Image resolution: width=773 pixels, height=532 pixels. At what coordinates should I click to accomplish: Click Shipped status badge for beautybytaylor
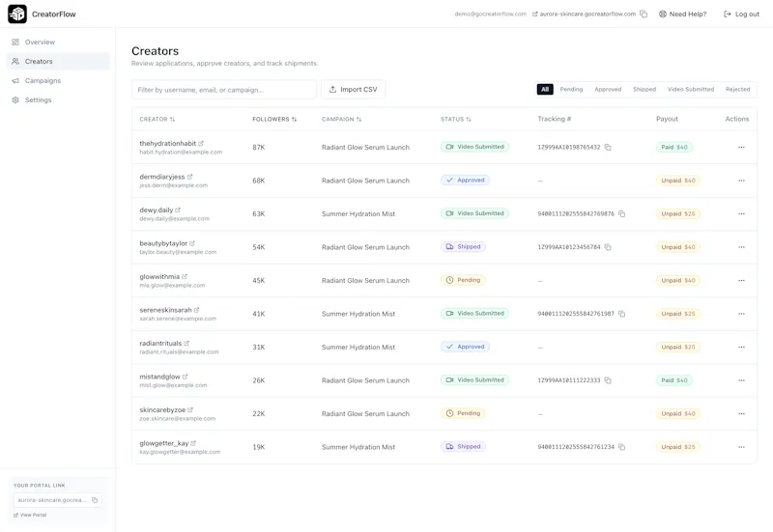coord(463,247)
